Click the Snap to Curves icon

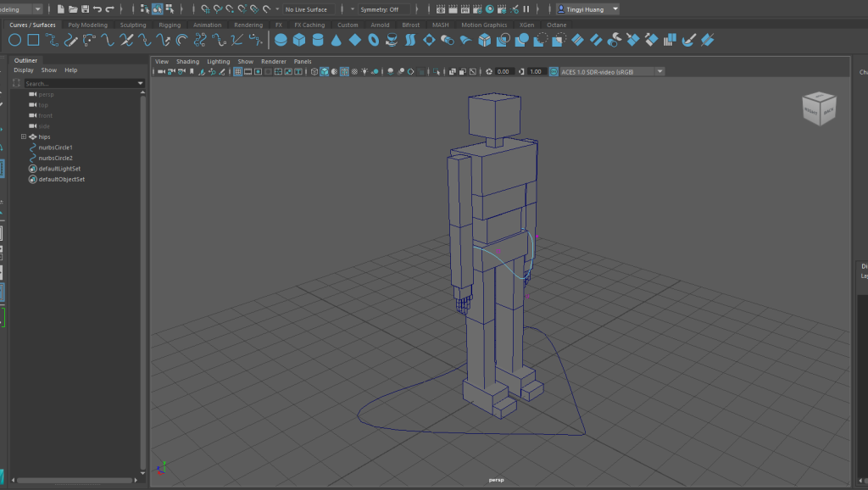pyautogui.click(x=218, y=8)
